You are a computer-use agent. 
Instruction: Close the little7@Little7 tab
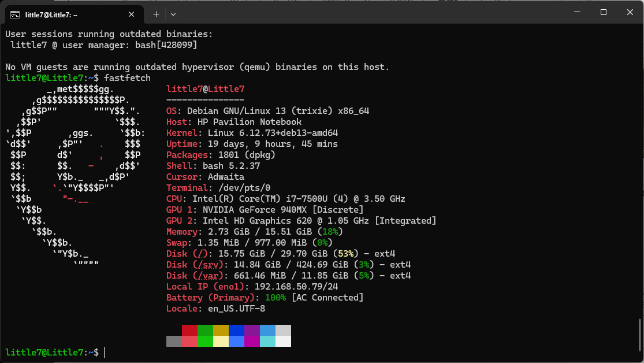click(132, 14)
